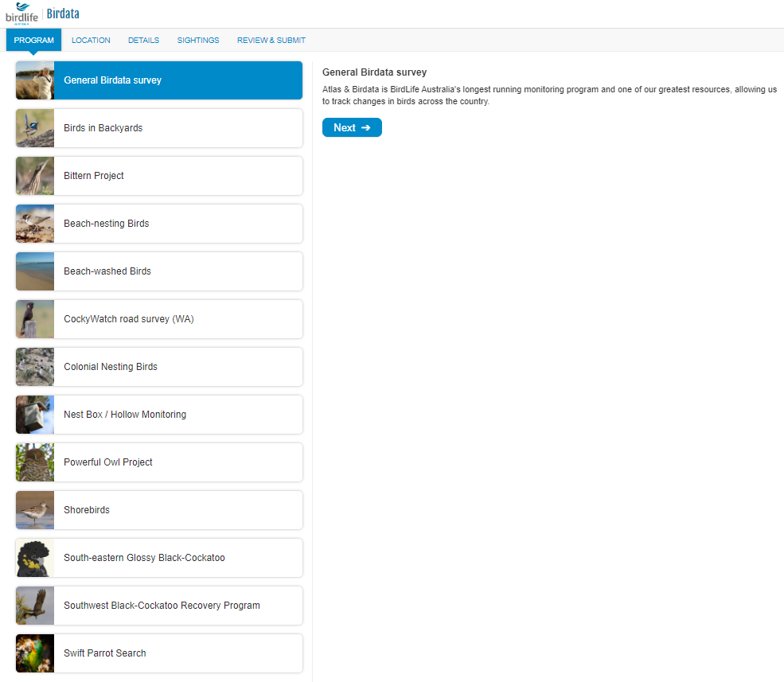The image size is (784, 682).
Task: Click the Powerful Owl thumbnail image
Action: [35, 462]
